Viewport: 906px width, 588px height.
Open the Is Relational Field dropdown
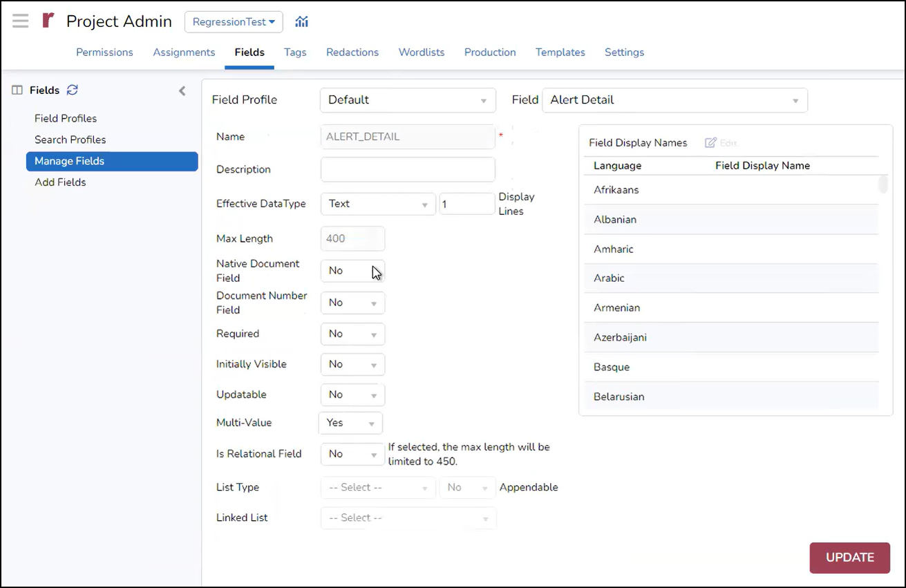(x=352, y=454)
